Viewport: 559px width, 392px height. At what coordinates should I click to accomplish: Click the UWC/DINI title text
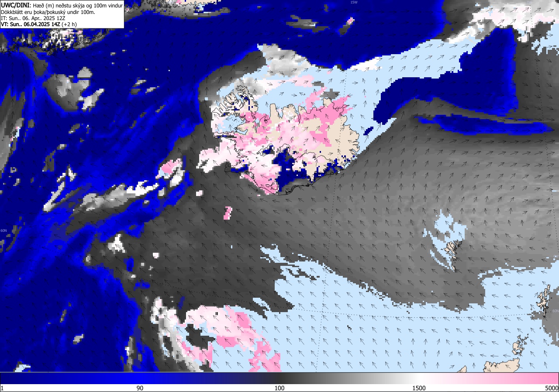15,5
